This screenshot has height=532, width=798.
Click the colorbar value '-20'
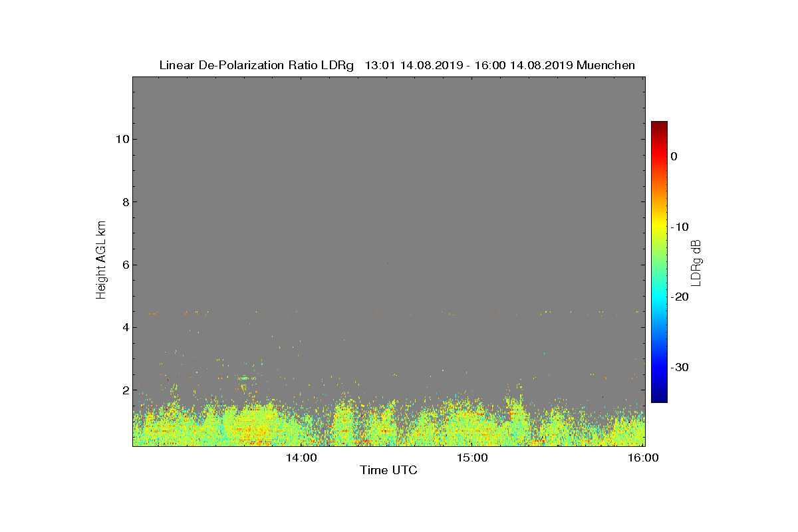pyautogui.click(x=679, y=297)
